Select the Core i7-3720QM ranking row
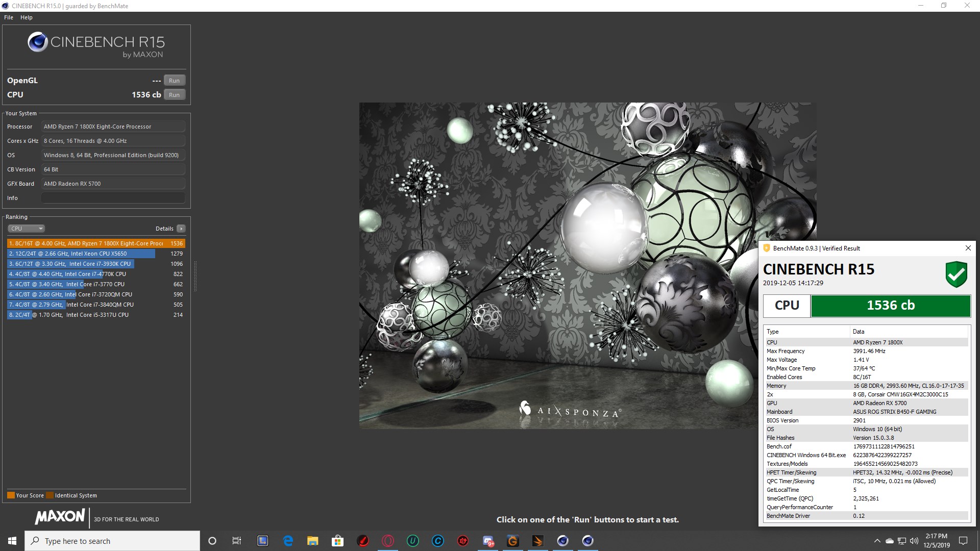Screen dimensions: 980x551 point(96,294)
